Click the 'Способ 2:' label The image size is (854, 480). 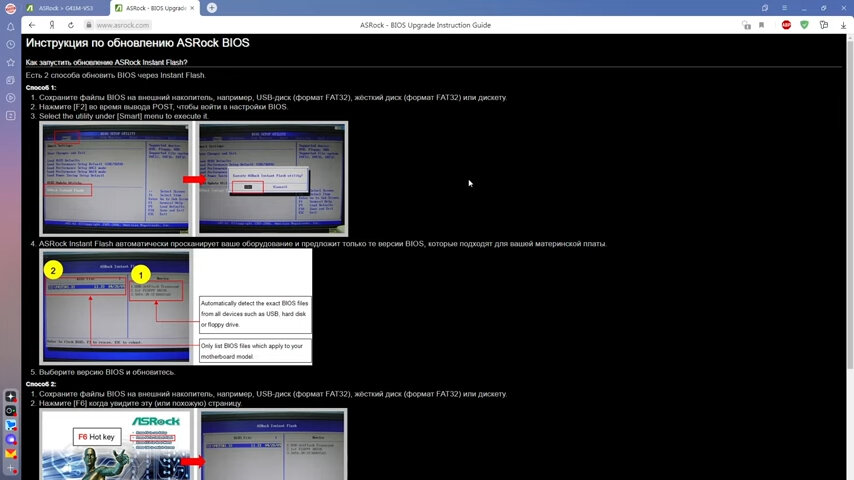(41, 384)
